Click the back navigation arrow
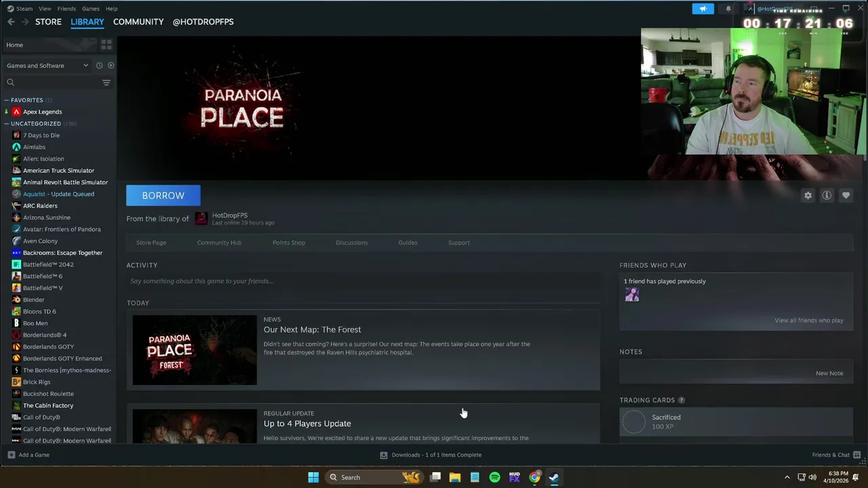This screenshot has height=488, width=868. click(x=11, y=22)
